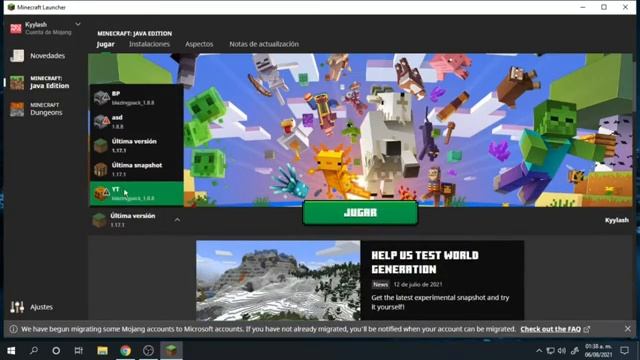Show hidden system tray icons
The image size is (640, 360).
(x=539, y=351)
